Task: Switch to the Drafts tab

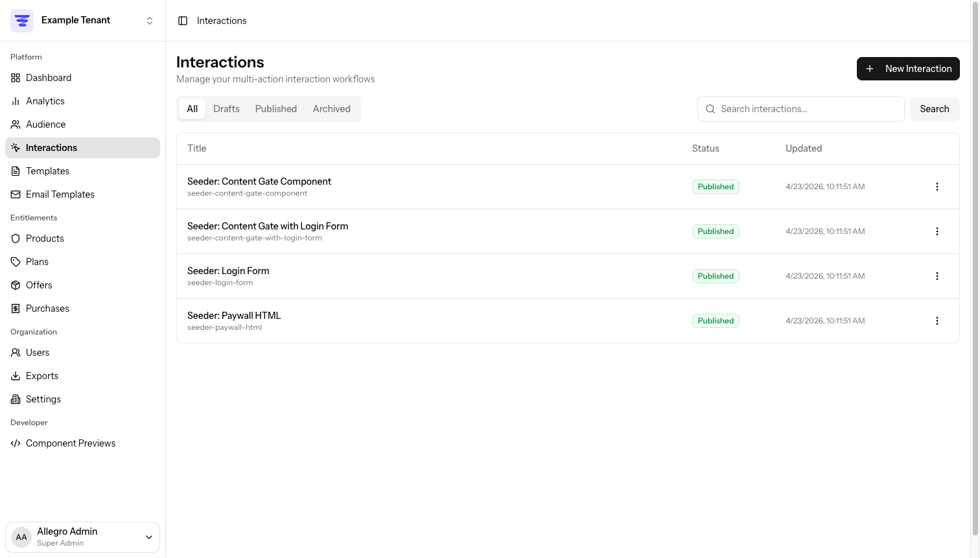Action: (x=226, y=109)
